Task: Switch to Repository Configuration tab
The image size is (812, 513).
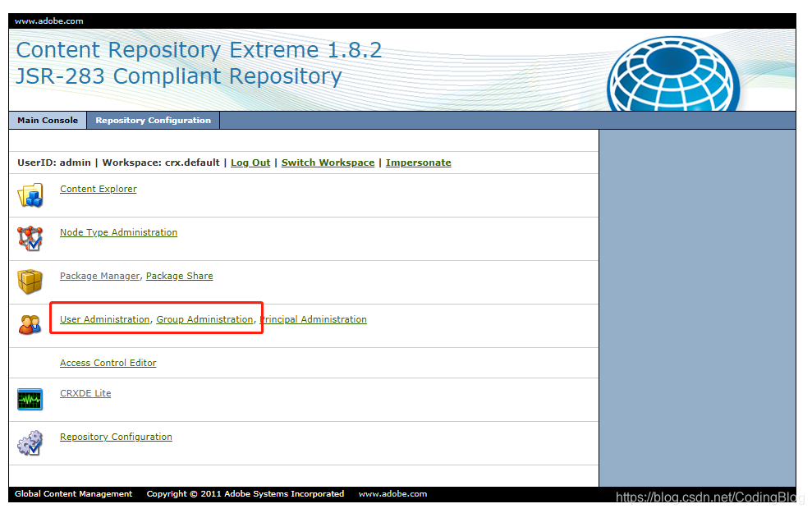Action: (154, 120)
